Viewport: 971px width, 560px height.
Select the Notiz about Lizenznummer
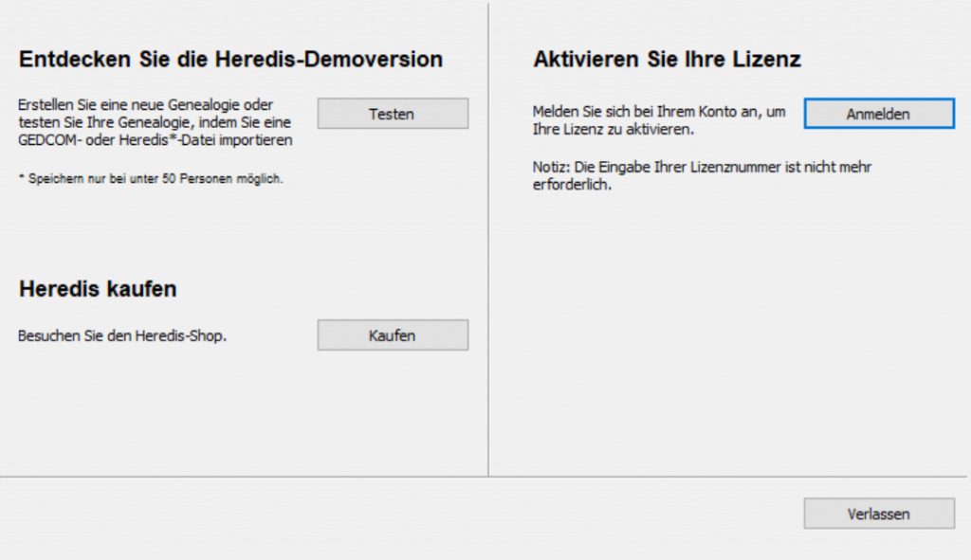(x=702, y=175)
